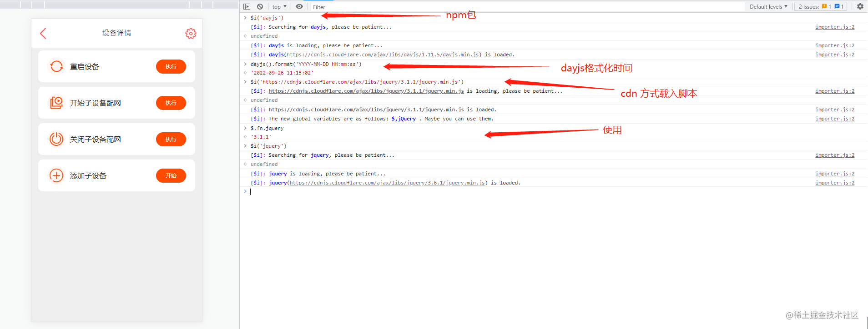The image size is (868, 329).
Task: Open DevTools console settings gear
Action: 860,6
